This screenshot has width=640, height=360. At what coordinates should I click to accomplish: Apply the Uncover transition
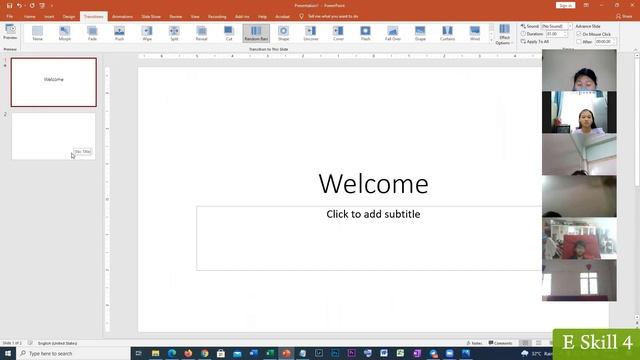pos(311,33)
